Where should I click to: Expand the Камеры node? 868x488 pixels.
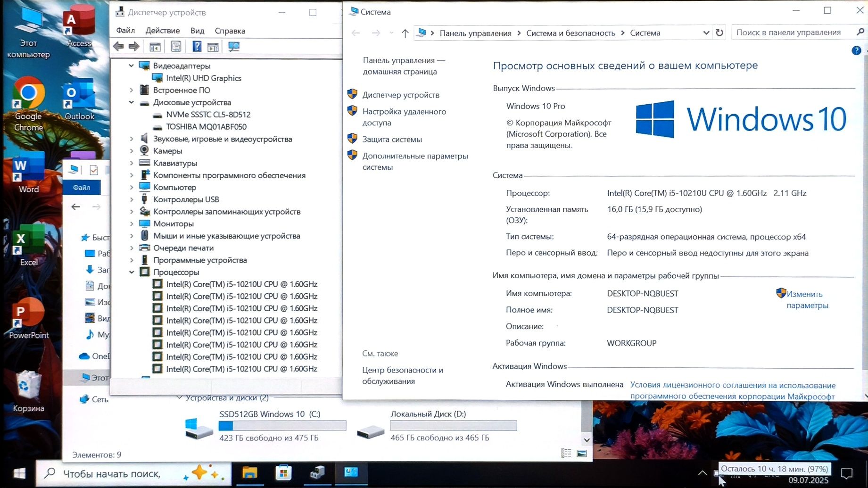coord(132,151)
